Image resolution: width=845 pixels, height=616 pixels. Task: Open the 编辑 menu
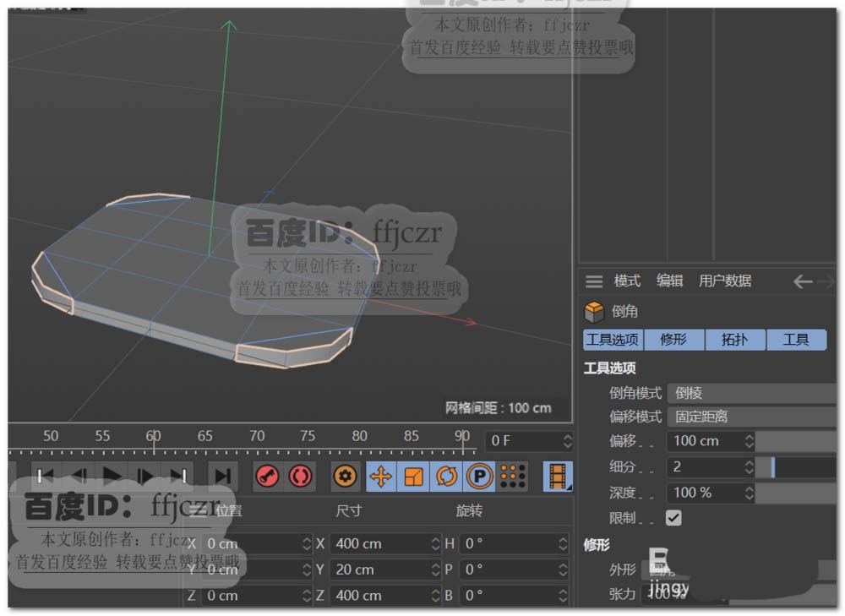670,281
